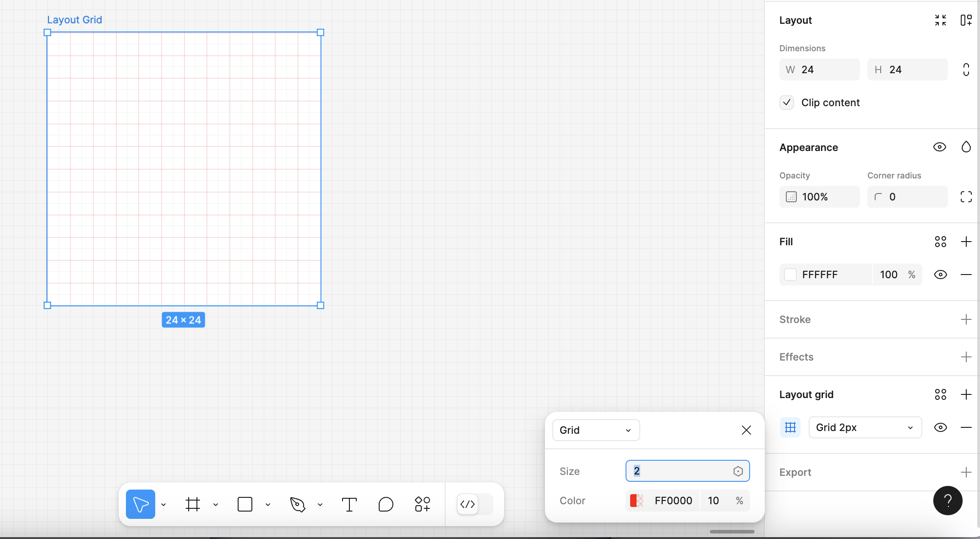
Task: Add a new Stroke
Action: [x=966, y=319]
